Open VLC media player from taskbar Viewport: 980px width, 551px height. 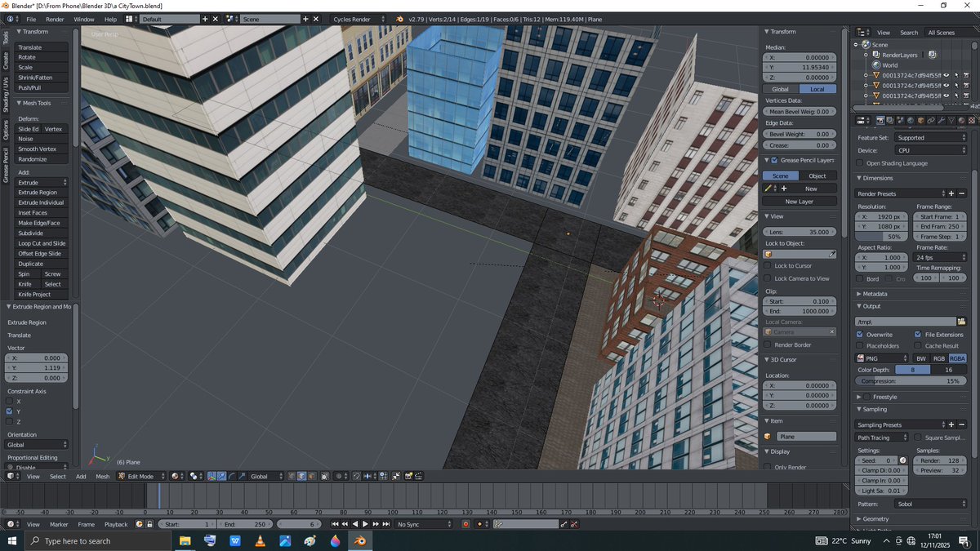click(260, 541)
